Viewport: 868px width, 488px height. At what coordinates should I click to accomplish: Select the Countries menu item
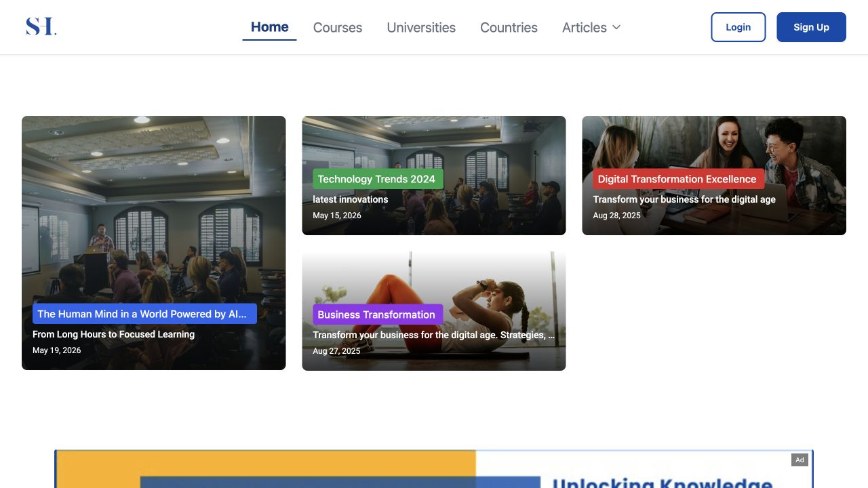click(509, 27)
